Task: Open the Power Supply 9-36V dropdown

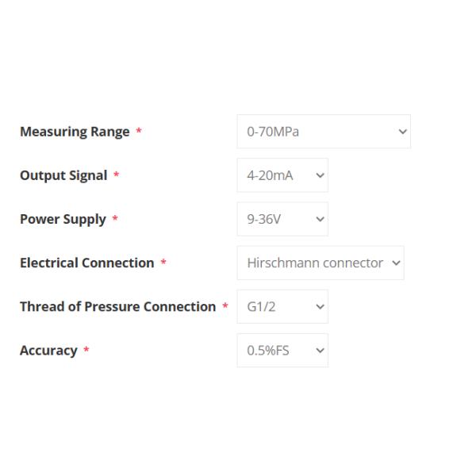Action: tap(282, 219)
